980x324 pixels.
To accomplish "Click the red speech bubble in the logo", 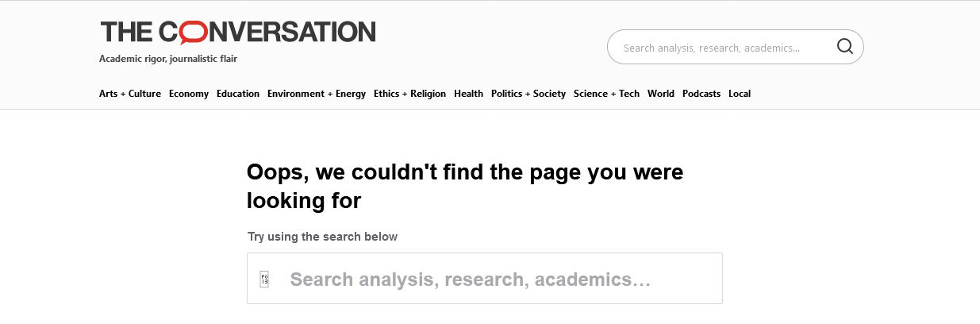I will (193, 32).
